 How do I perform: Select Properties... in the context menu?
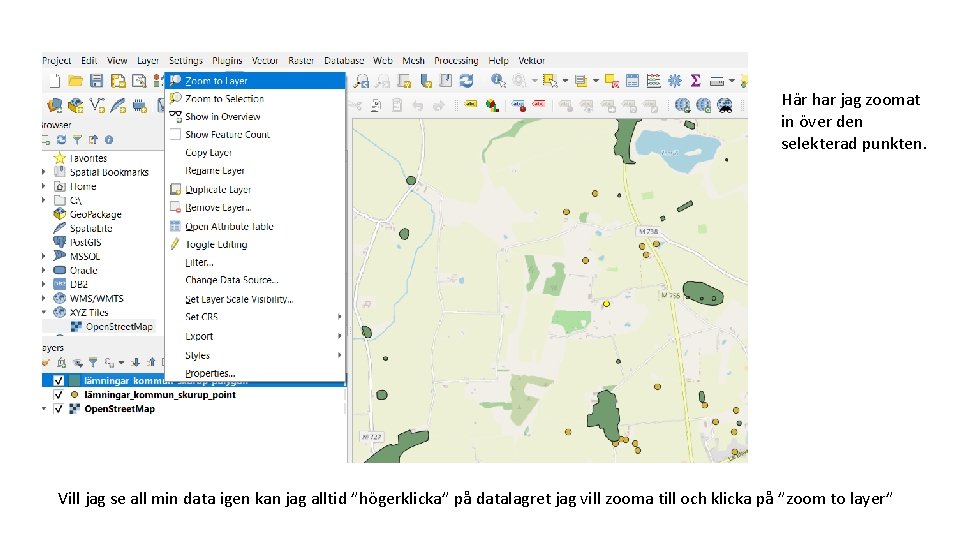[210, 373]
